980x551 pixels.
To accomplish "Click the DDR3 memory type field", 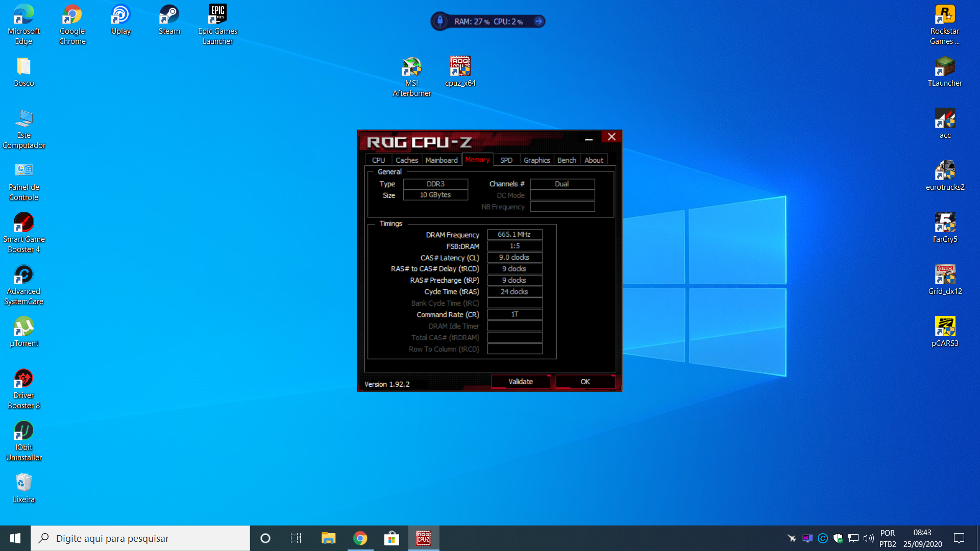I will pyautogui.click(x=435, y=184).
